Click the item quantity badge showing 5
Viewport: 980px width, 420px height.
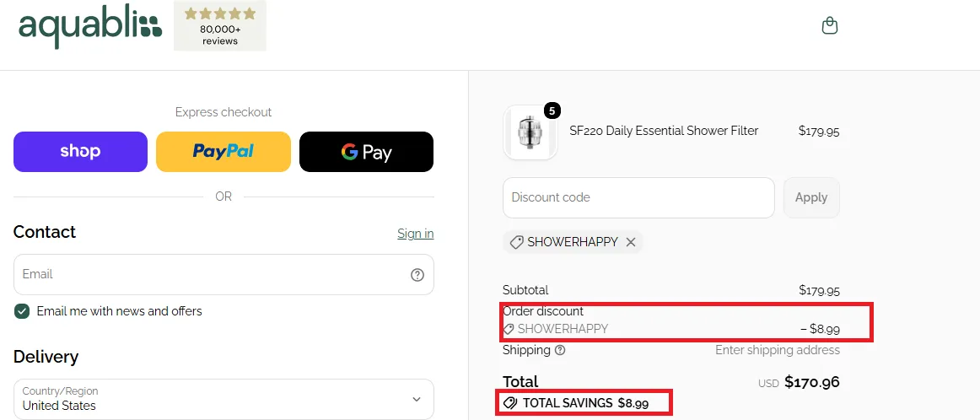tap(552, 110)
